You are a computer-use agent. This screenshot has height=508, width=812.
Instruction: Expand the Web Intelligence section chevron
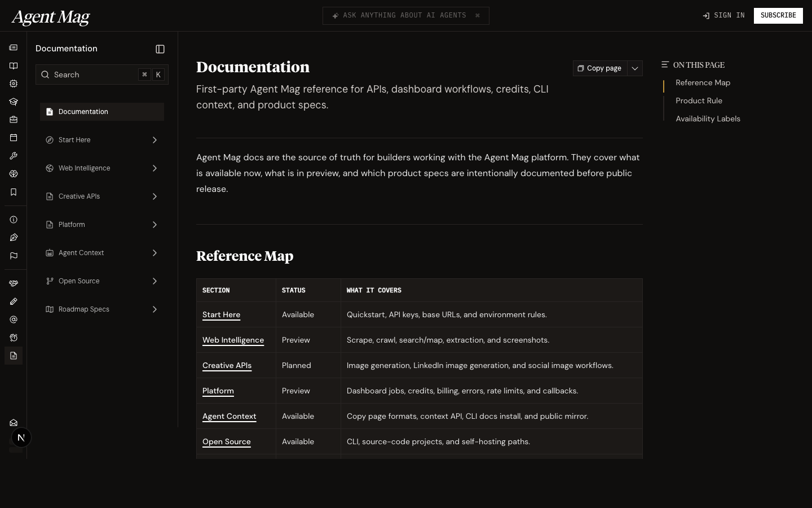[155, 168]
